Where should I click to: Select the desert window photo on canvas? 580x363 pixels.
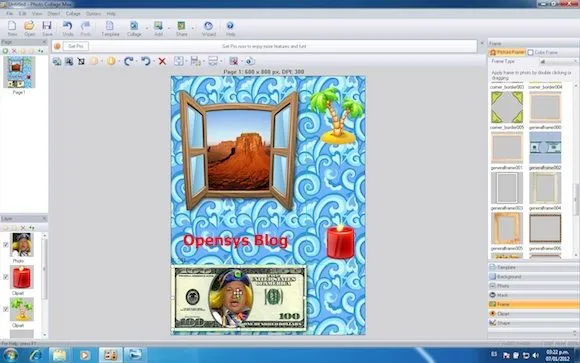click(x=239, y=150)
